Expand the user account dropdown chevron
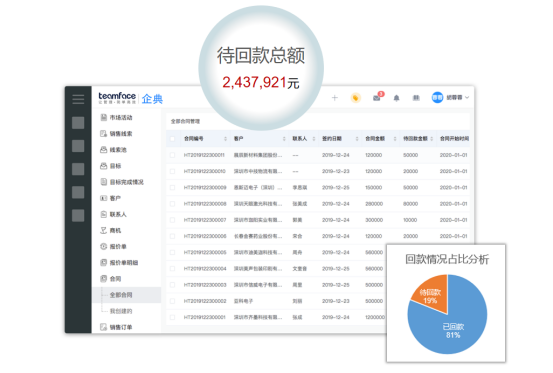This screenshot has width=553, height=373. [x=467, y=98]
